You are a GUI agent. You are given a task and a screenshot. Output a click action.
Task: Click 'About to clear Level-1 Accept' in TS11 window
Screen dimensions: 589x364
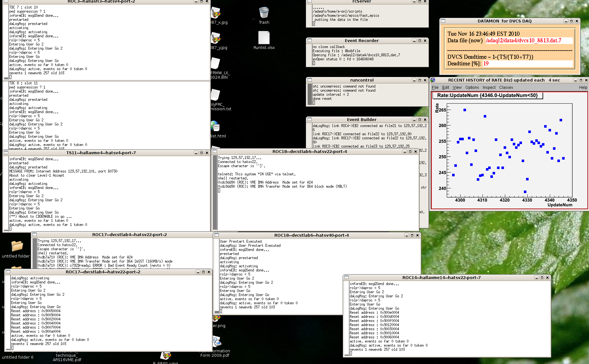tap(37, 175)
